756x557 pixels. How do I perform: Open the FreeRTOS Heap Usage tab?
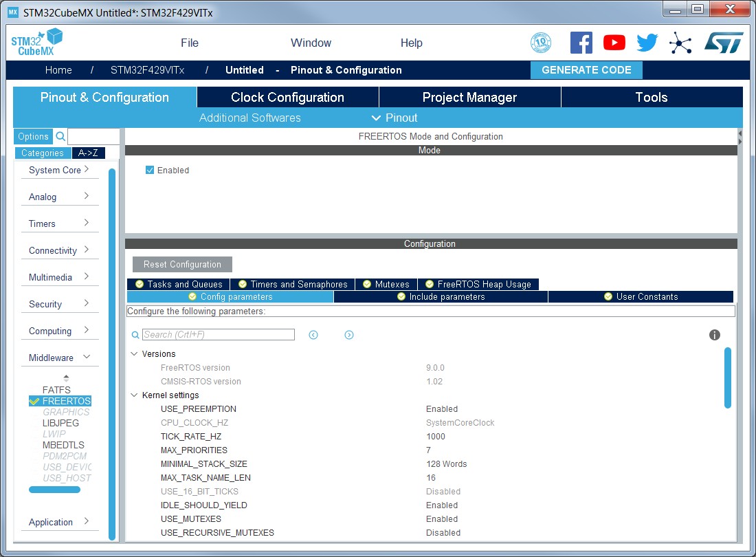tap(478, 284)
